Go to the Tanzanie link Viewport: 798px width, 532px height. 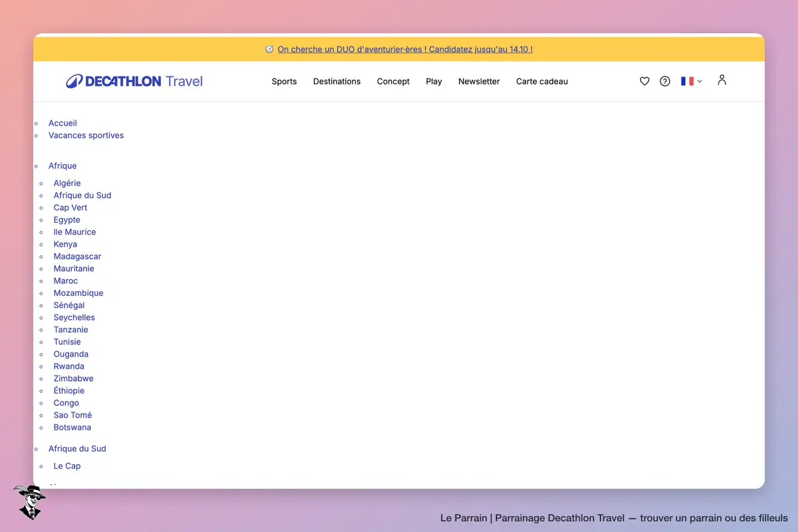tap(70, 330)
